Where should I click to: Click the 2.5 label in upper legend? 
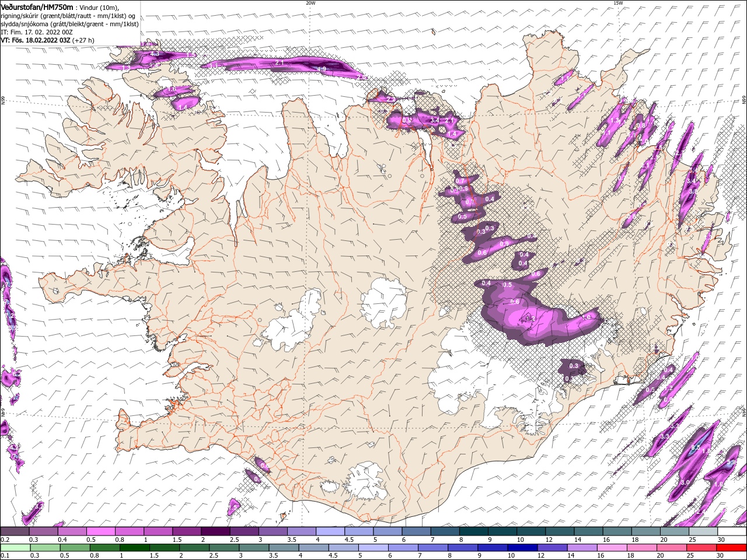coord(235,540)
